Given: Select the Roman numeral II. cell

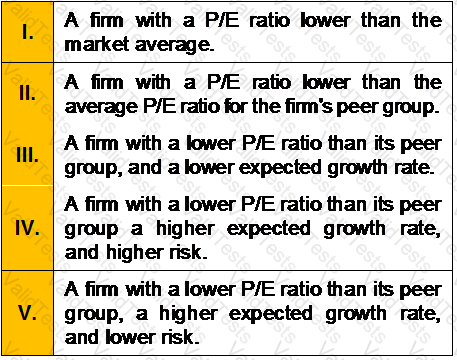Looking at the screenshot, I should pos(27,93).
